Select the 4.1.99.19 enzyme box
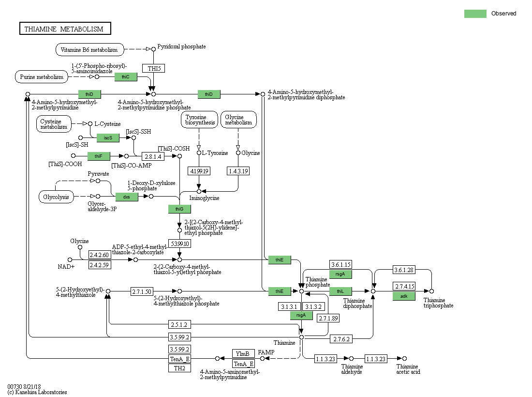Viewport: 532px width, 397px height. coord(199,171)
